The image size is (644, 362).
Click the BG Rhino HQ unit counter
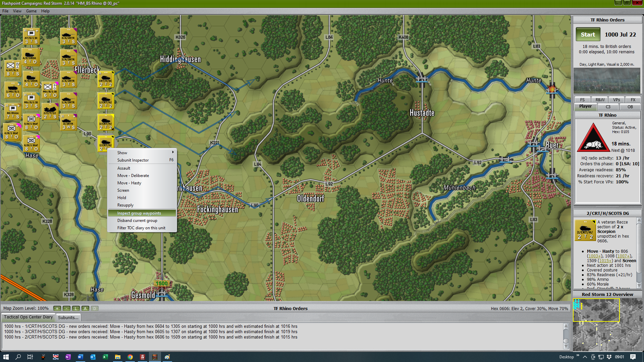[13, 111]
